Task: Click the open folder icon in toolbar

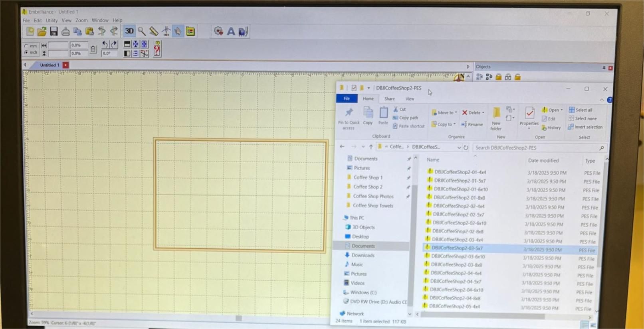Action: pyautogui.click(x=42, y=31)
